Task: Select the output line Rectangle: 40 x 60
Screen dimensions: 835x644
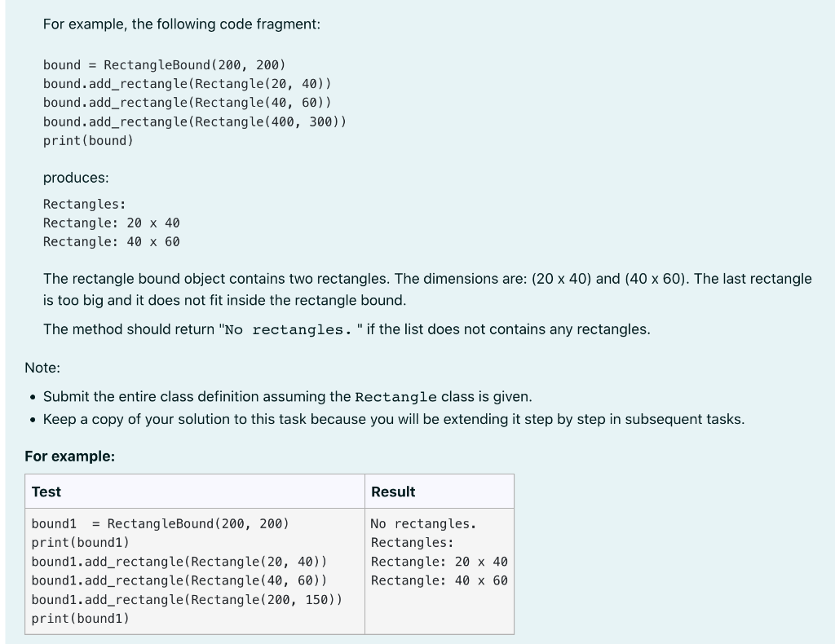Action: pyautogui.click(x=112, y=241)
